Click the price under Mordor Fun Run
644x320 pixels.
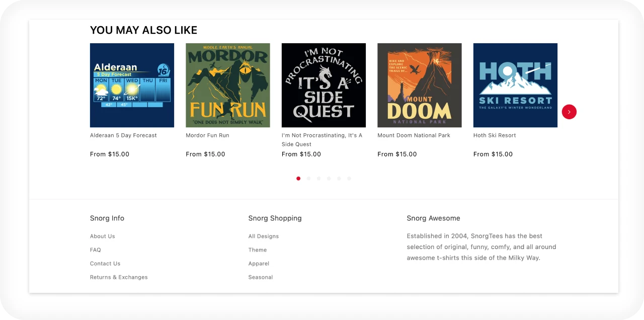coord(205,154)
